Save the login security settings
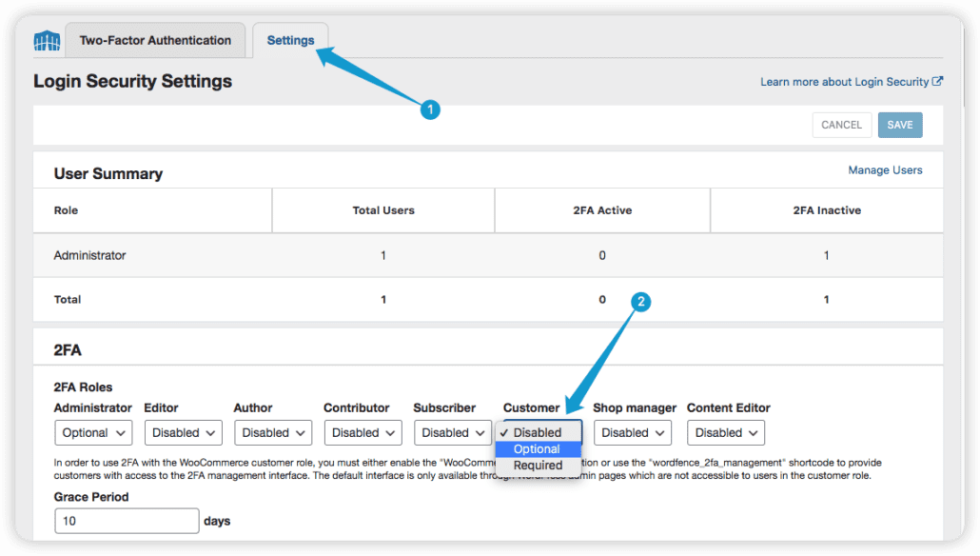This screenshot has width=980, height=556. (900, 125)
